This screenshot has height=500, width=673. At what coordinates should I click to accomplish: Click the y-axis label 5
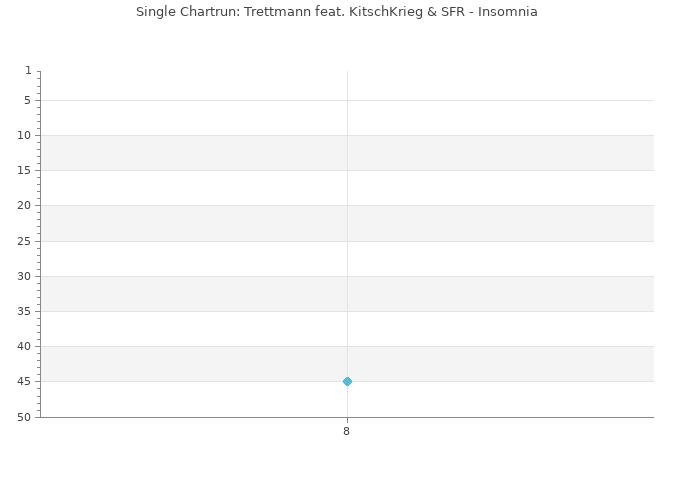click(x=27, y=100)
